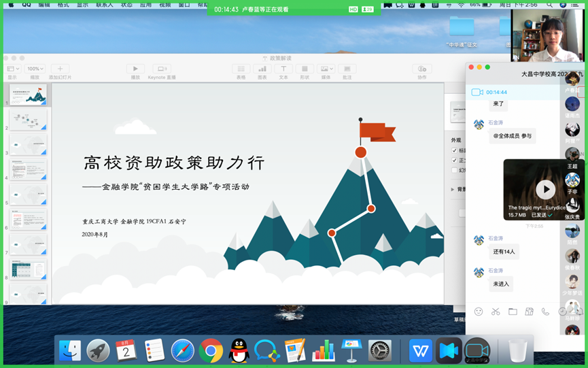Toggle the second checkbox under 外观
588x368 pixels.
455,161
